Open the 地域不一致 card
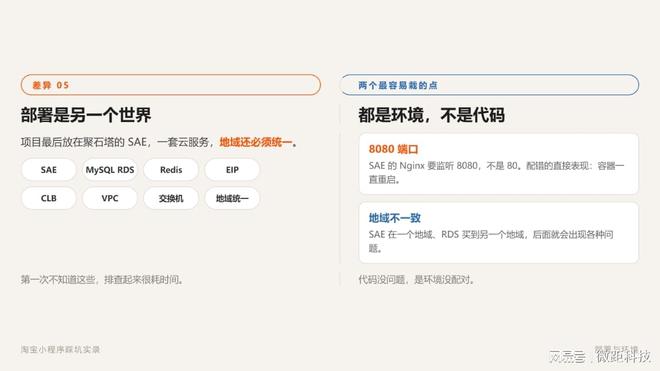The height and width of the screenshot is (371, 660). tap(499, 233)
